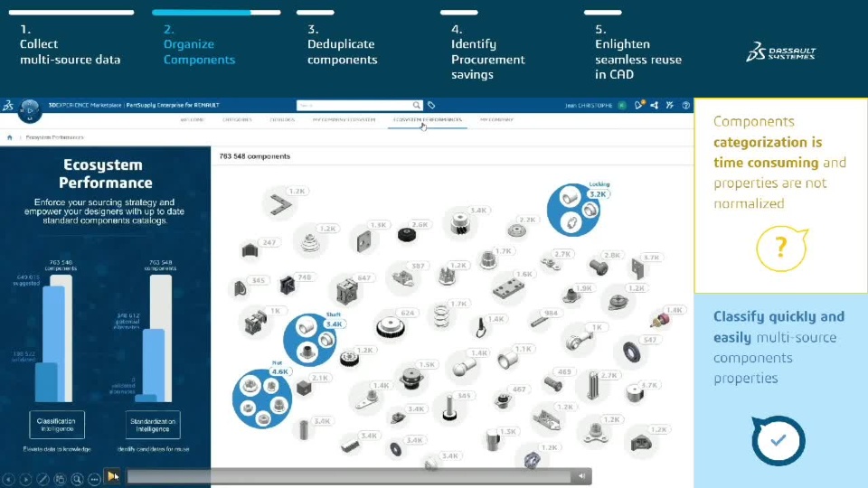Click the 2.2K disc component
This screenshot has height=488, width=868.
click(x=516, y=230)
